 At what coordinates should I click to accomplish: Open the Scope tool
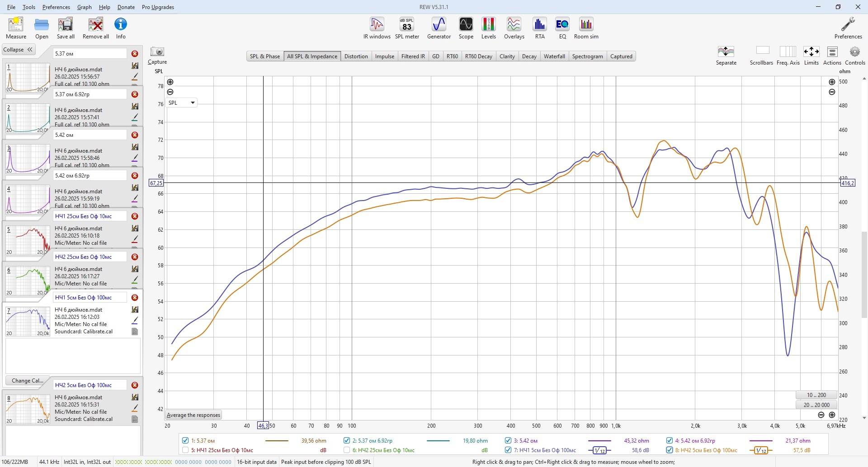(x=466, y=28)
